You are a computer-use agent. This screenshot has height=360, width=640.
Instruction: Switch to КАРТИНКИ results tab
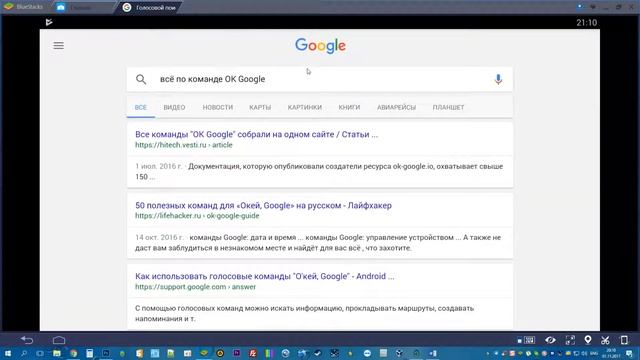304,107
